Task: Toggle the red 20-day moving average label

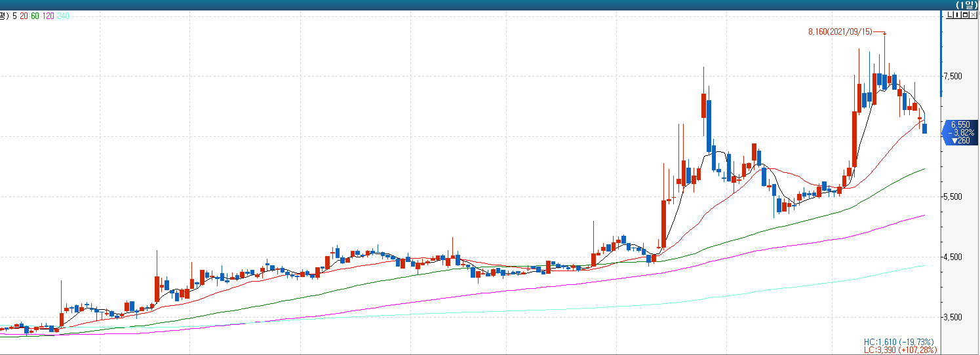Action: pyautogui.click(x=24, y=16)
